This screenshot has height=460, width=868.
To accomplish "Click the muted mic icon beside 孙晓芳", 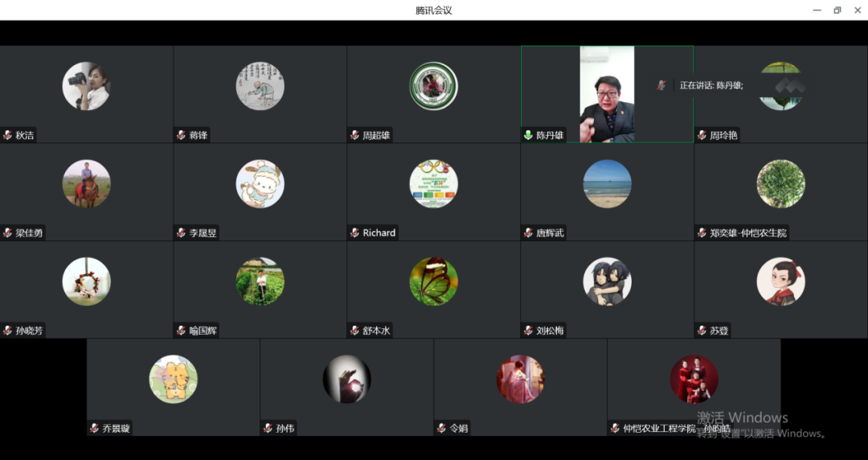I will click(x=7, y=331).
